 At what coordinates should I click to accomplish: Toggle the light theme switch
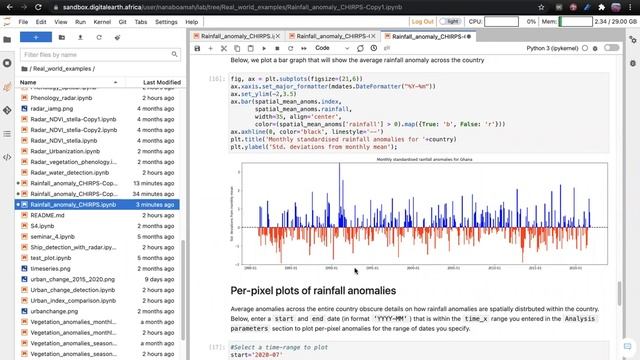tap(450, 22)
